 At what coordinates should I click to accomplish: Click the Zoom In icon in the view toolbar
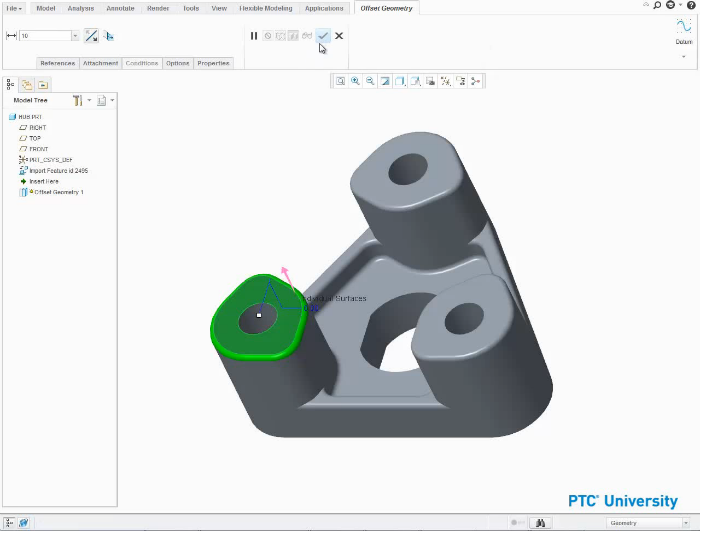[x=355, y=81]
